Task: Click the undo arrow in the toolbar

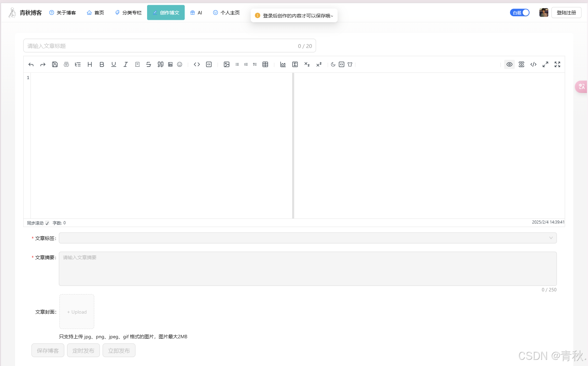Action: tap(31, 64)
